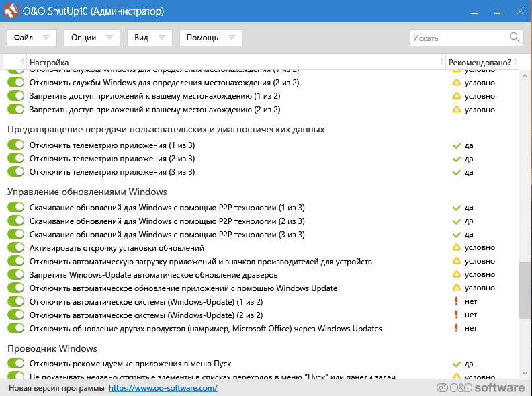Select row text 'Скачивание обновлений... P2P технологии (2 из 3)'
532x396 pixels.
click(167, 221)
